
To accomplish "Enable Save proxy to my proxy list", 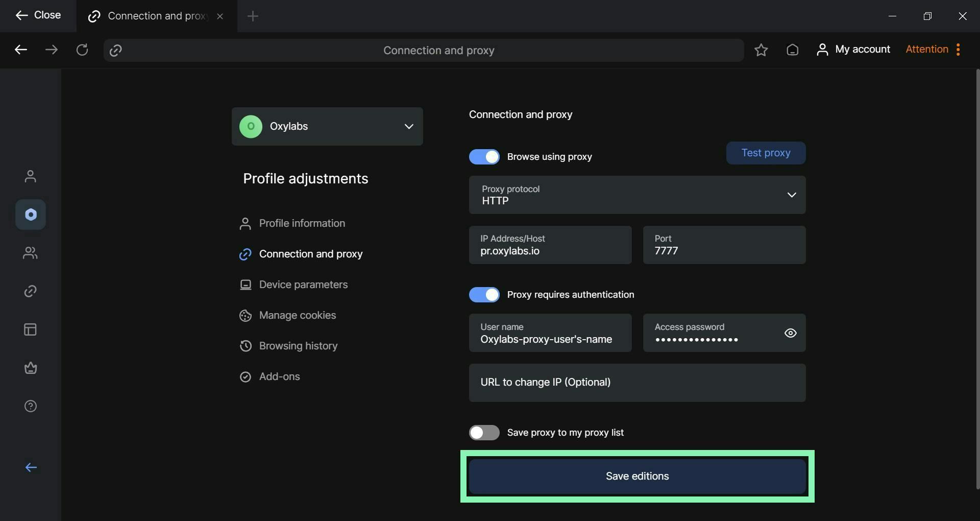I will pos(484,433).
